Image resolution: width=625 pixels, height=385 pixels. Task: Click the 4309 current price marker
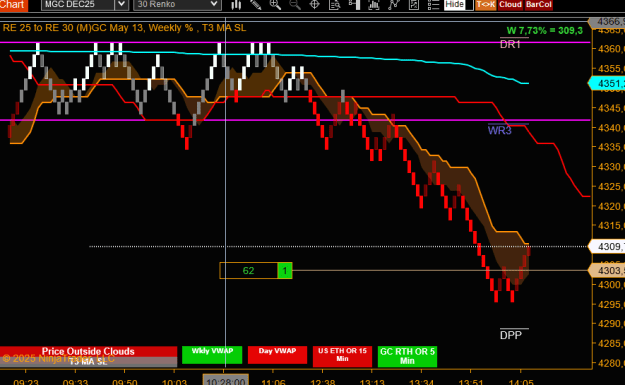pyautogui.click(x=607, y=246)
